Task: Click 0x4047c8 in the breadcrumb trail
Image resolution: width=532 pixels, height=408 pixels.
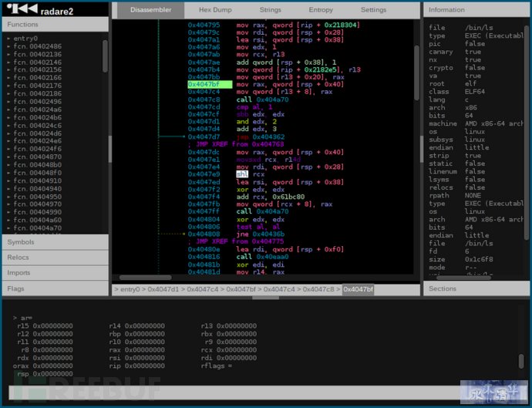Action: click(318, 289)
